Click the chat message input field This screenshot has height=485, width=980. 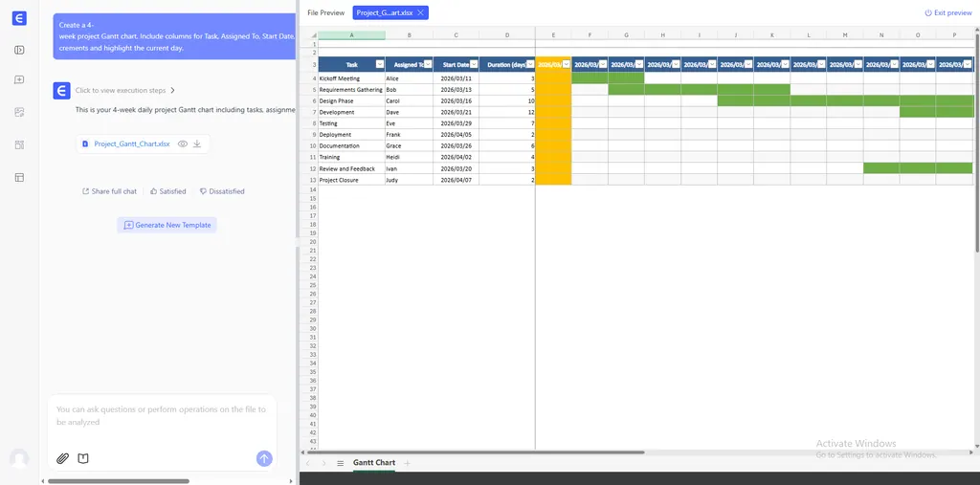click(x=161, y=415)
